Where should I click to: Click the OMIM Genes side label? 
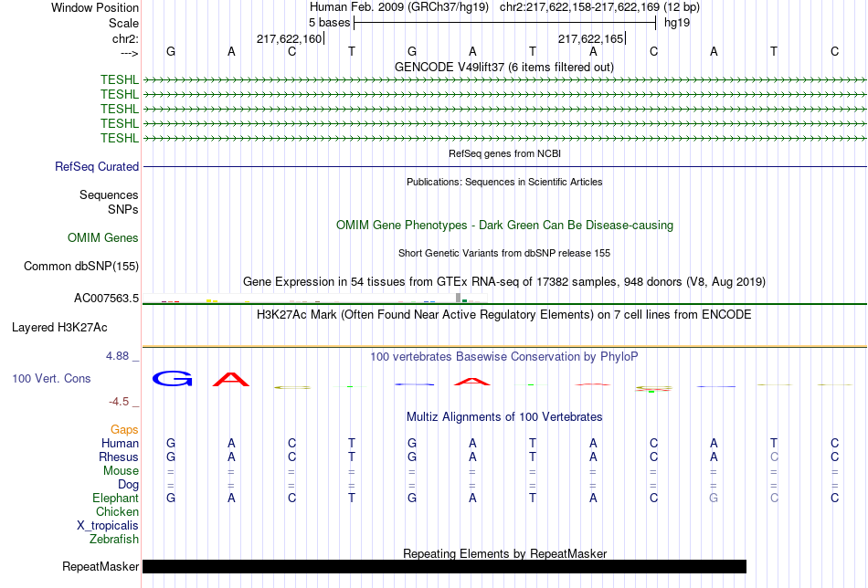pos(103,238)
